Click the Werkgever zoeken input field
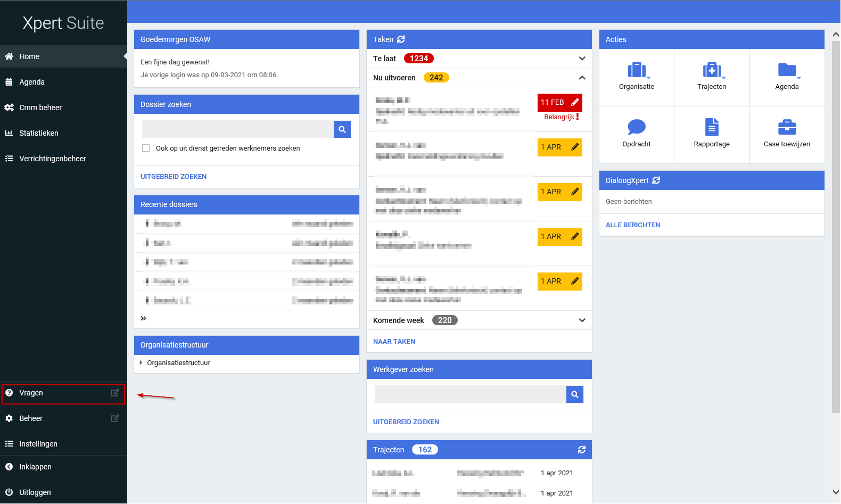 pyautogui.click(x=470, y=394)
